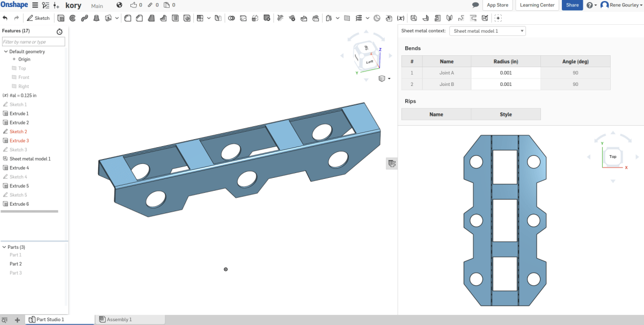Click the Mirror tool icon
The height and width of the screenshot is (325, 644).
(329, 18)
